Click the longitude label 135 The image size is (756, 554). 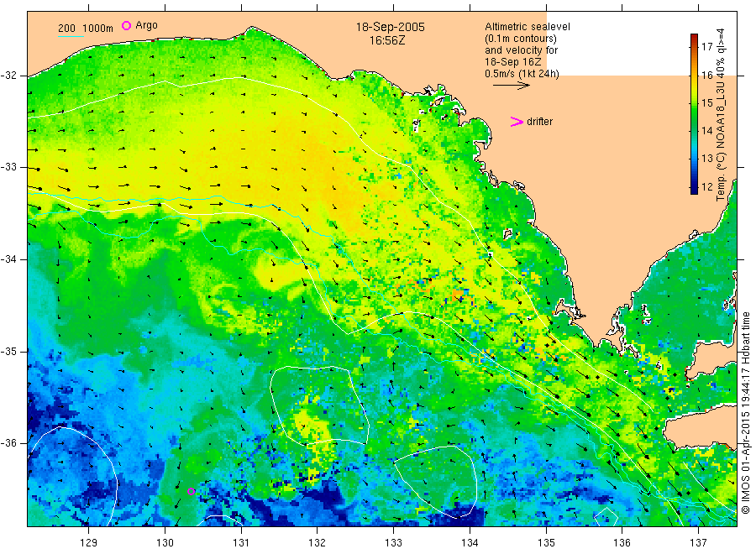pos(546,543)
